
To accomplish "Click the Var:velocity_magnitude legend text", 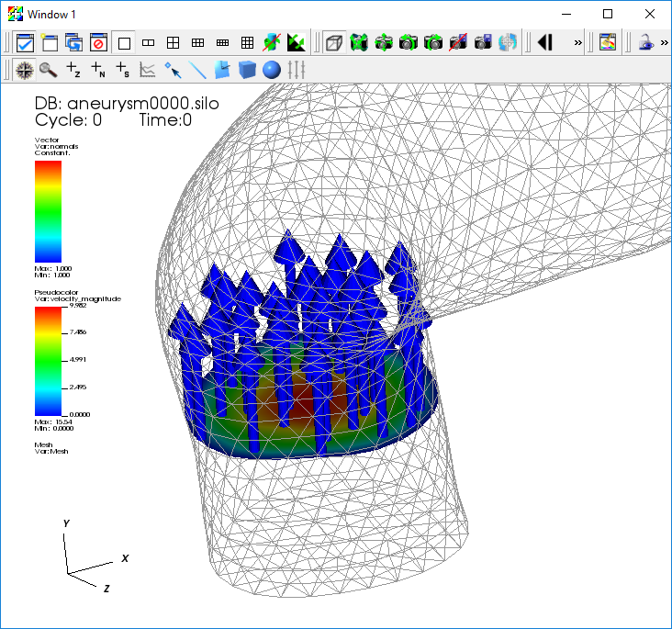I will pyautogui.click(x=77, y=298).
